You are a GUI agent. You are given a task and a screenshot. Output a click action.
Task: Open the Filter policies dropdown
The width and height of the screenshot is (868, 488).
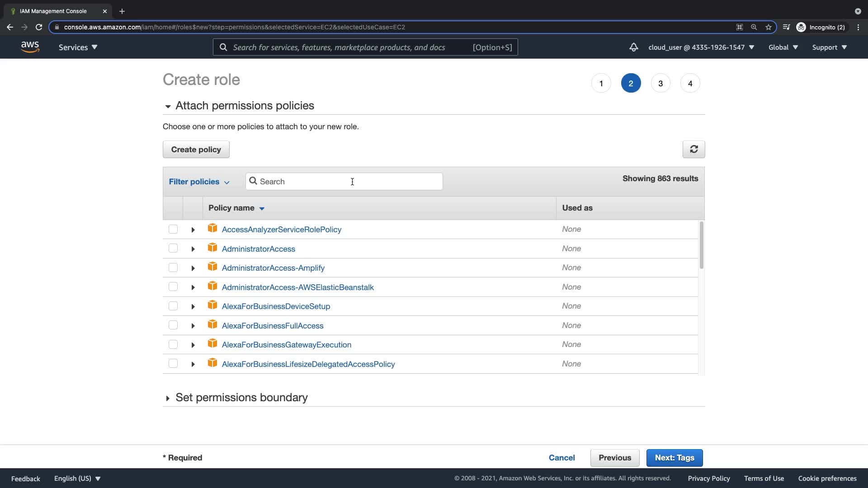[x=199, y=182]
